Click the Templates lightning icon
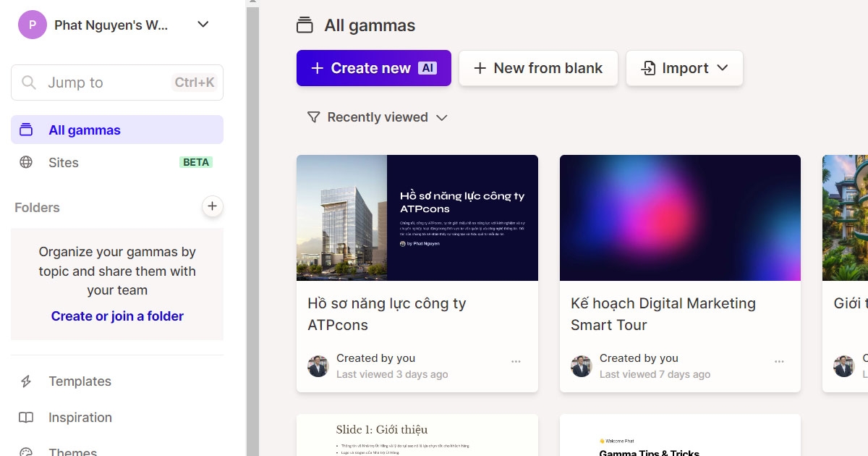This screenshot has height=456, width=868. pos(26,381)
